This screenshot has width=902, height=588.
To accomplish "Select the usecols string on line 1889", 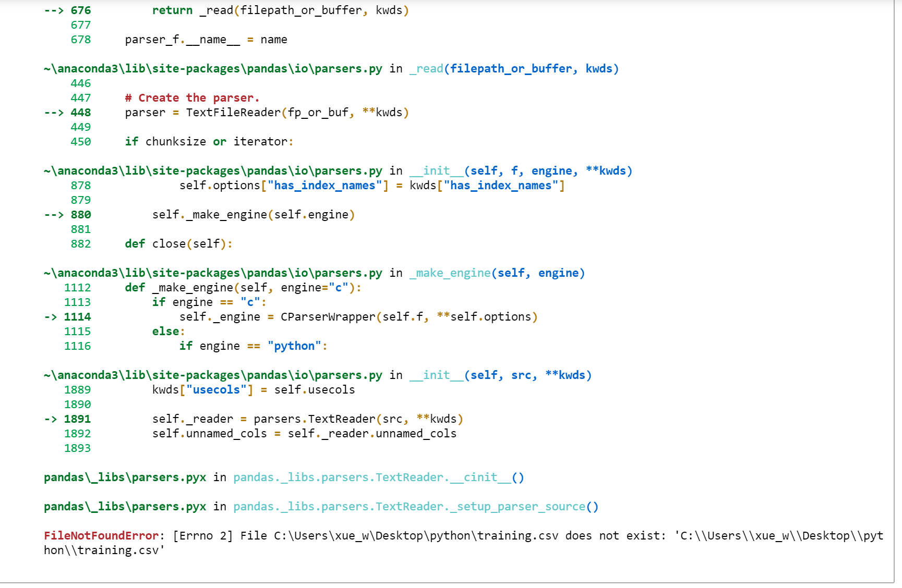I will 216,389.
